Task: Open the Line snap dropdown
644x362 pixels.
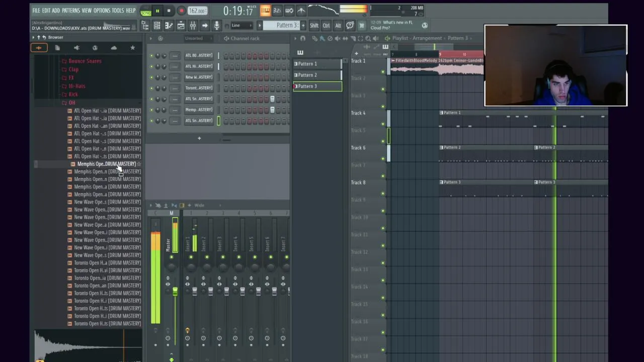Action: (242, 26)
